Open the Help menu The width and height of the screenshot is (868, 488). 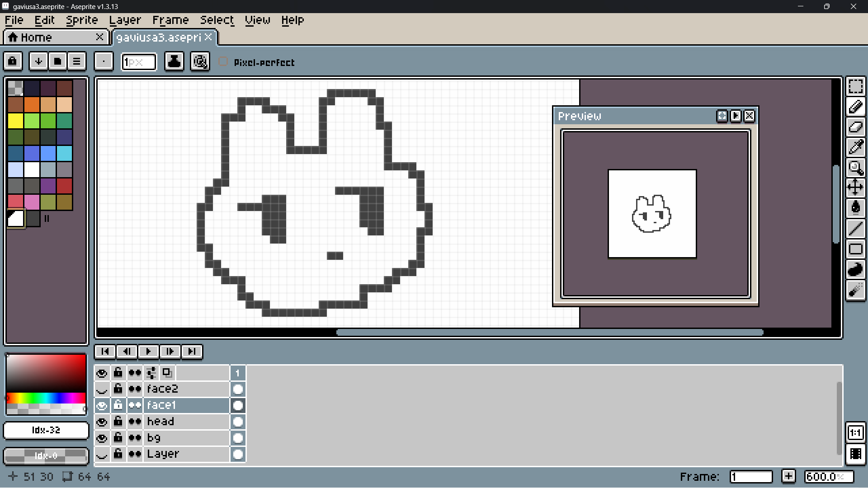[x=292, y=20]
